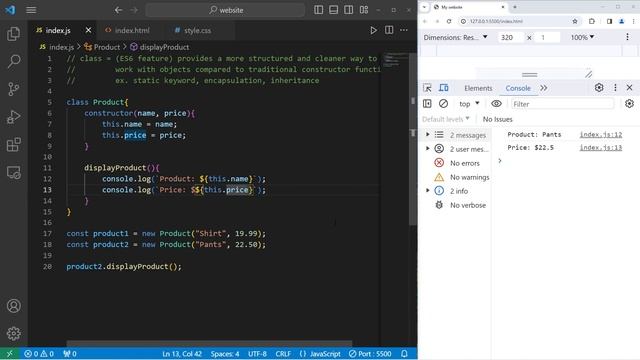Open the ports forwarded status item
The height and width of the screenshot is (360, 640).
(70, 354)
